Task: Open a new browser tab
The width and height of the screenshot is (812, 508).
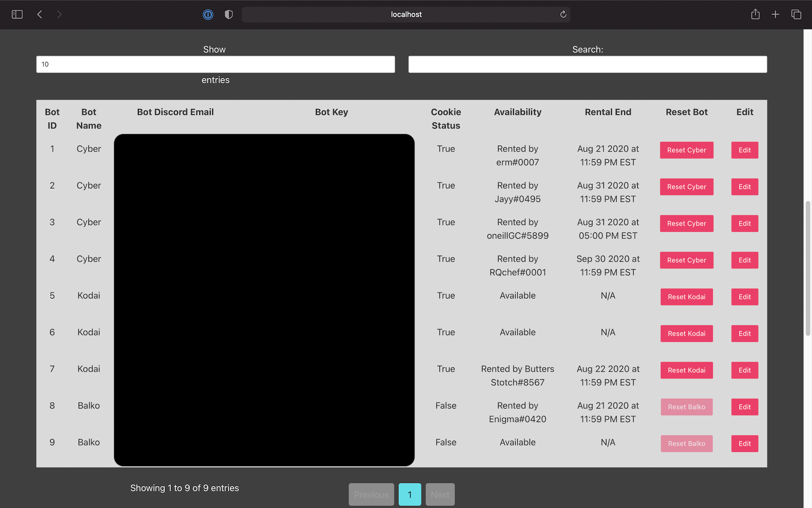Action: [776, 14]
